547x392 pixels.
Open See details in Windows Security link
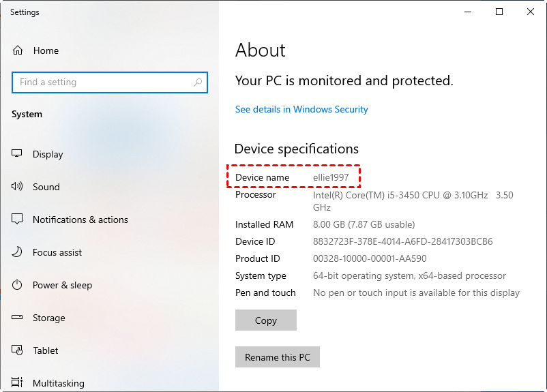301,109
